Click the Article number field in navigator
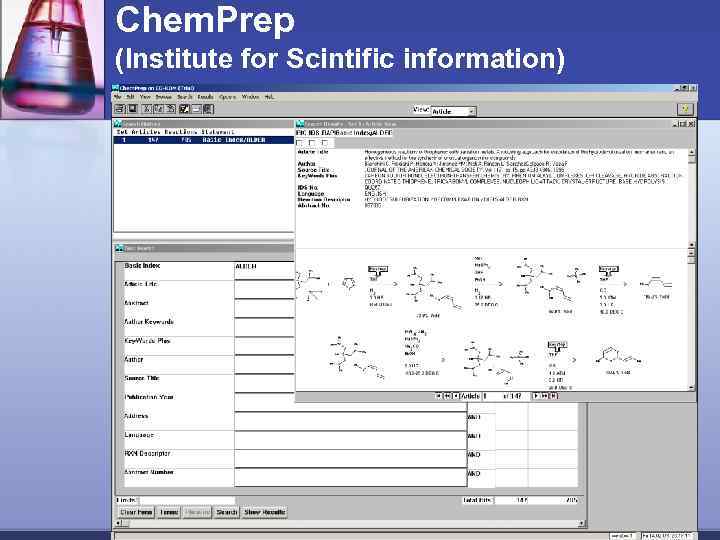The image size is (720, 540). 490,396
